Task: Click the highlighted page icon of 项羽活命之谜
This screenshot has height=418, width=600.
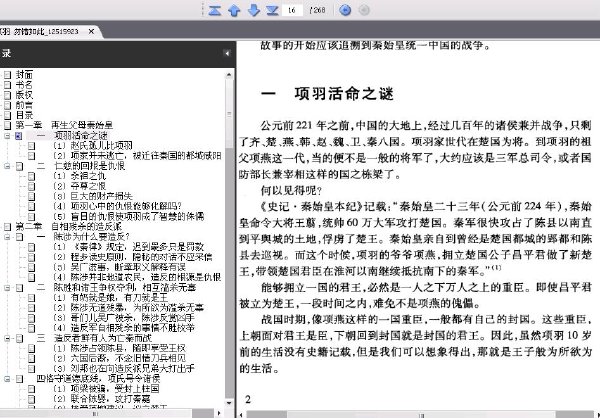Action: coord(19,136)
